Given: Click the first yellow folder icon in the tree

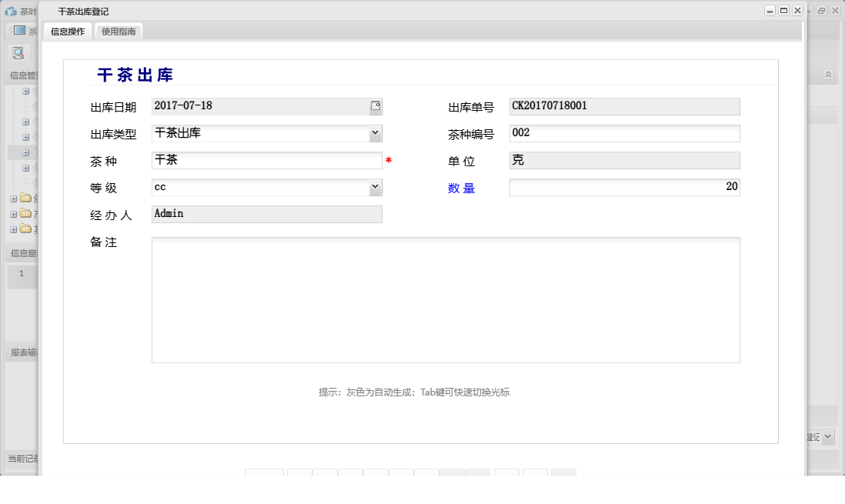Looking at the screenshot, I should point(25,199).
